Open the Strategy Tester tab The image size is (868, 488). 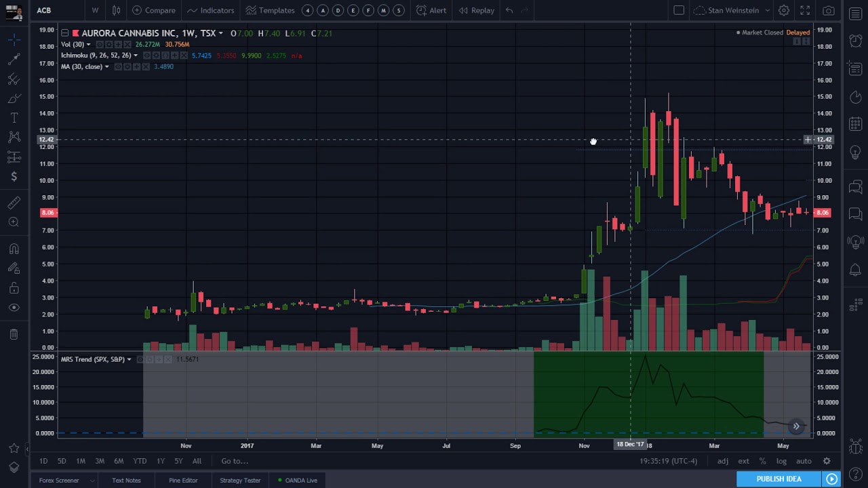click(x=240, y=481)
